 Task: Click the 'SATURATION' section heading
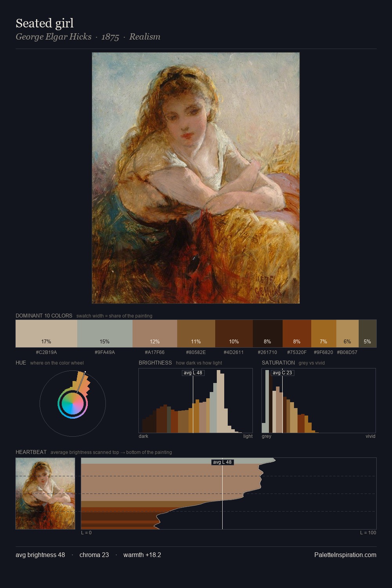278,363
